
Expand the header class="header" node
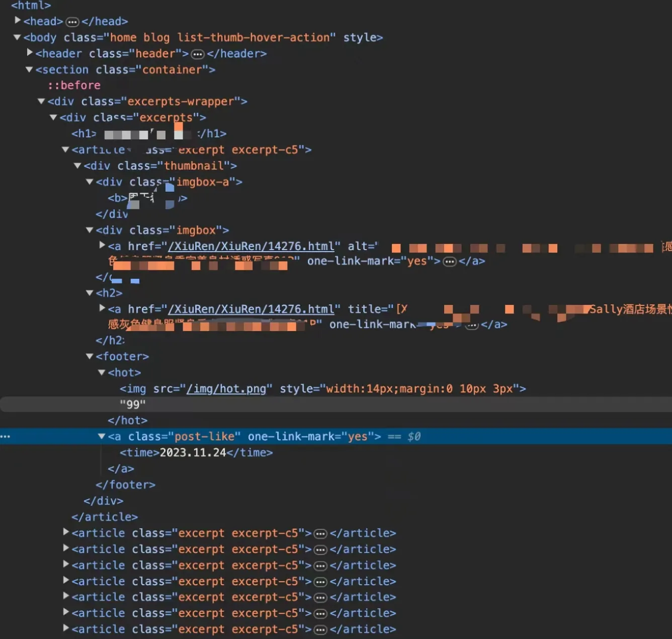30,53
